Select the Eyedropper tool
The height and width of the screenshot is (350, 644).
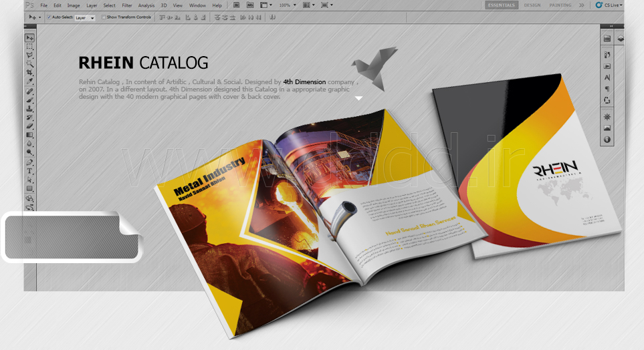click(29, 81)
